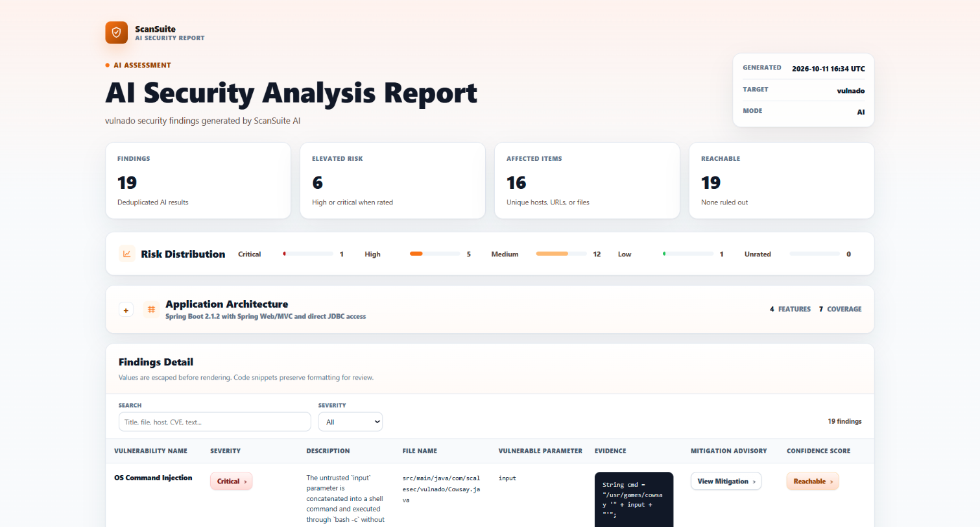The height and width of the screenshot is (527, 980).
Task: Click the Confidence Score column header
Action: [819, 450]
